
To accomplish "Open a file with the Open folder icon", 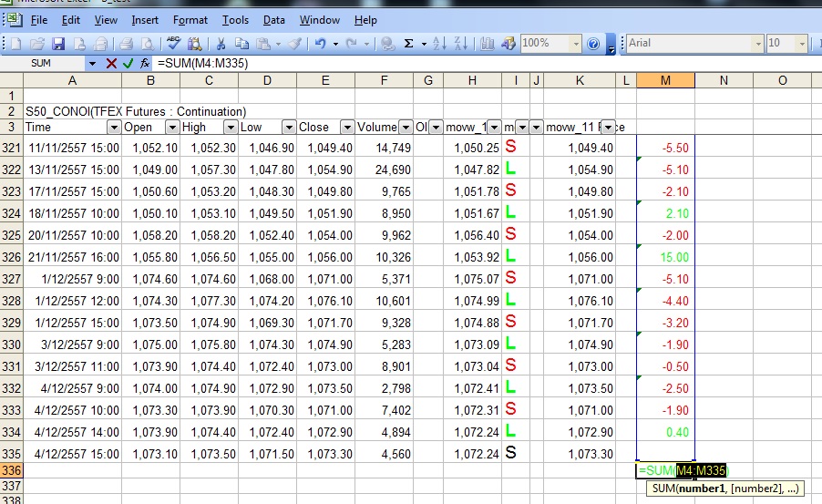I will pos(36,44).
